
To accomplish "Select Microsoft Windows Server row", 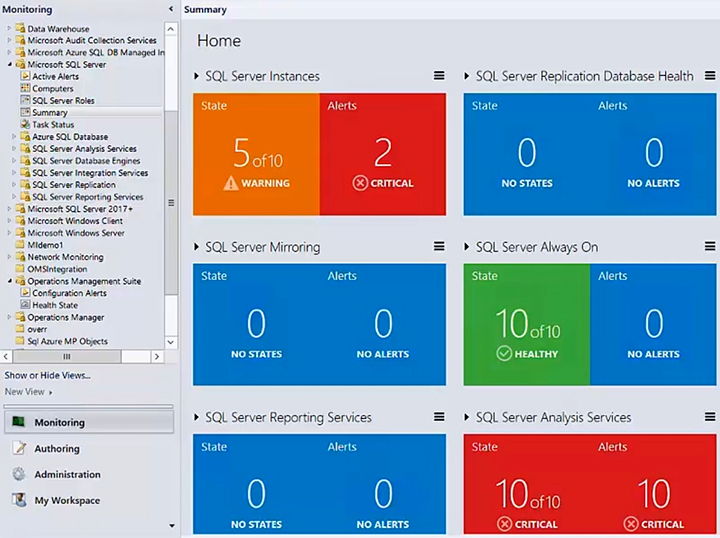I will click(x=76, y=233).
